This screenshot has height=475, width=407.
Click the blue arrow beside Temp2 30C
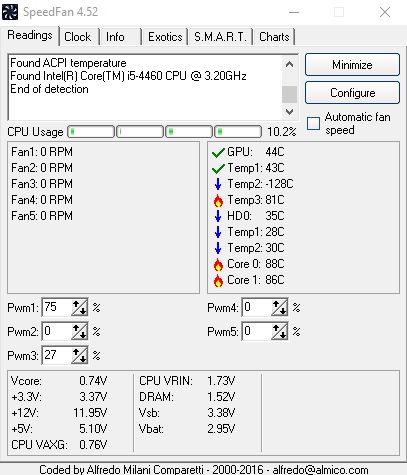point(218,248)
